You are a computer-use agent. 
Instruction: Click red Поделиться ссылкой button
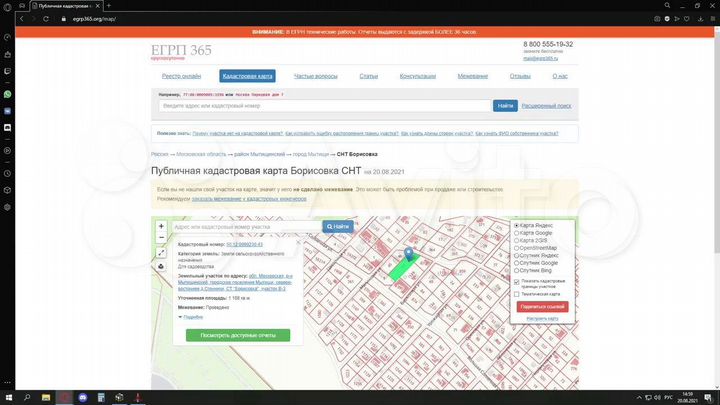coord(542,307)
